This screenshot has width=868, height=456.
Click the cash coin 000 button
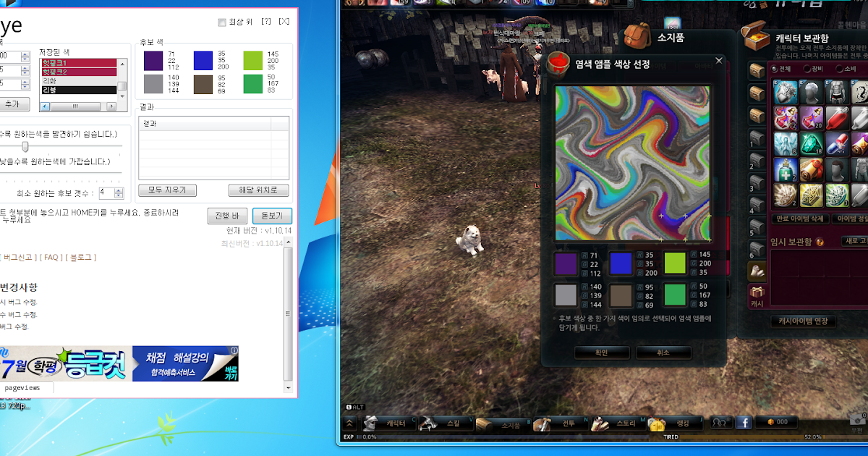pos(777,423)
